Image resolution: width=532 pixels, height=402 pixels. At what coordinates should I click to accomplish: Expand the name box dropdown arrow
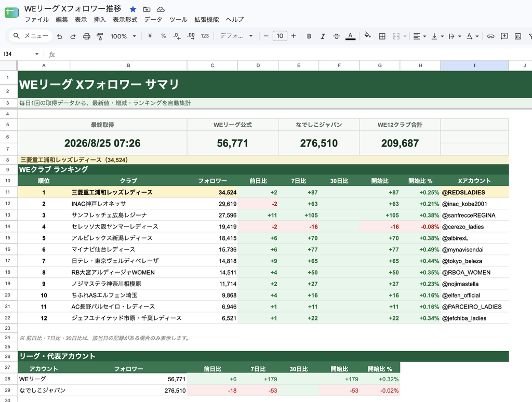point(37,54)
